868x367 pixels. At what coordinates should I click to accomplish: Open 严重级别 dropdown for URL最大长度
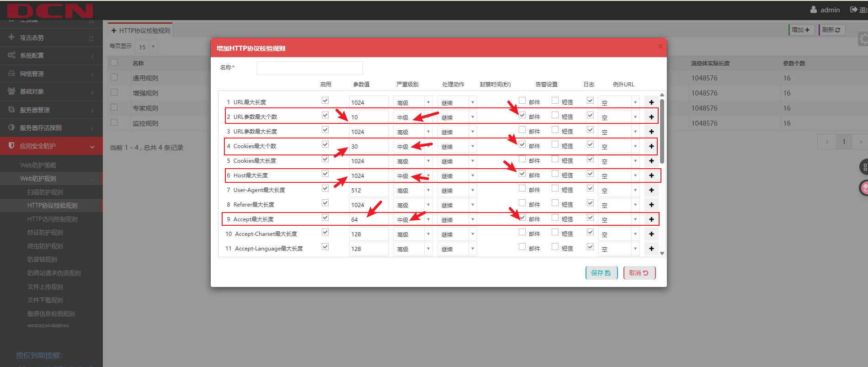pos(413,102)
